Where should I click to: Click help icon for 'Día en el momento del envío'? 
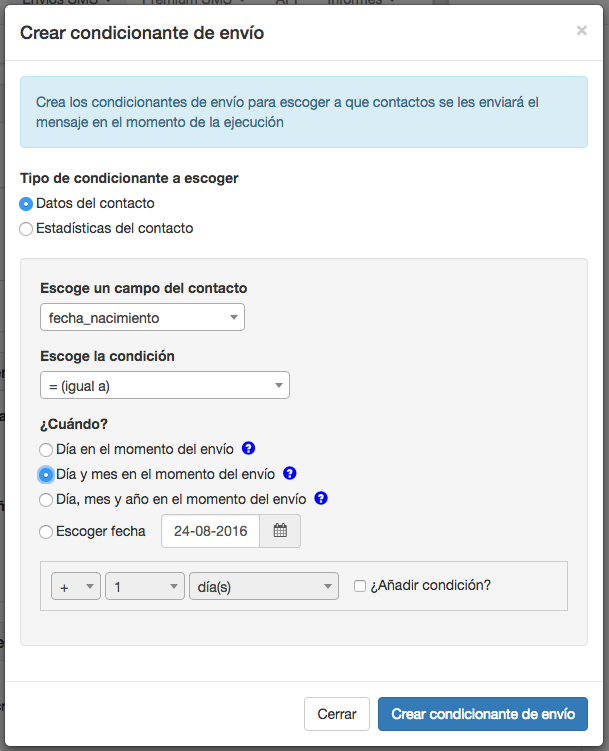[249, 449]
